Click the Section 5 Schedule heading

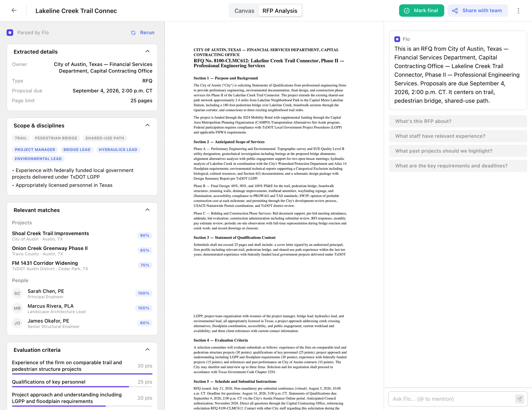[235, 381]
